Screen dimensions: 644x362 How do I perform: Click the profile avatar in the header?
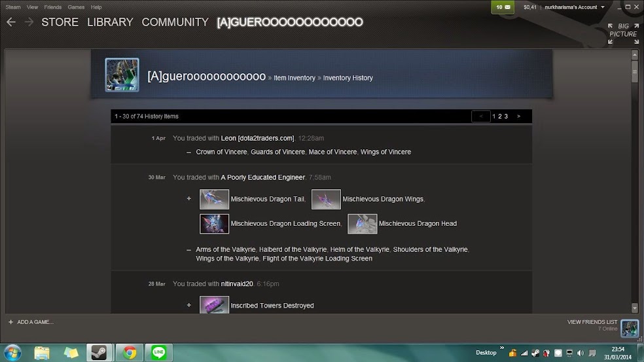coord(122,75)
